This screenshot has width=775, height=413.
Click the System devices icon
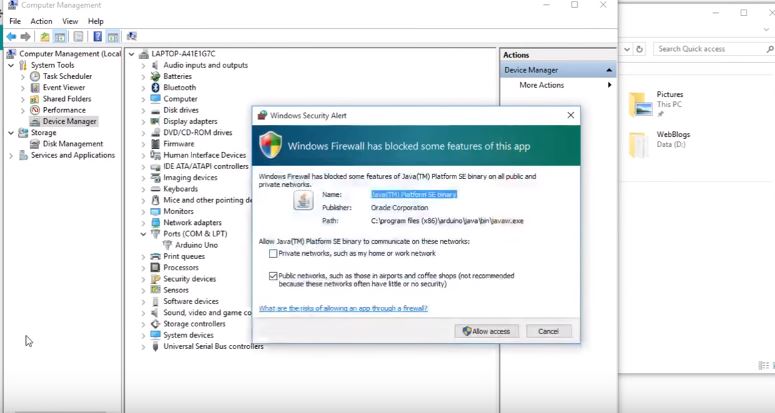click(x=155, y=335)
